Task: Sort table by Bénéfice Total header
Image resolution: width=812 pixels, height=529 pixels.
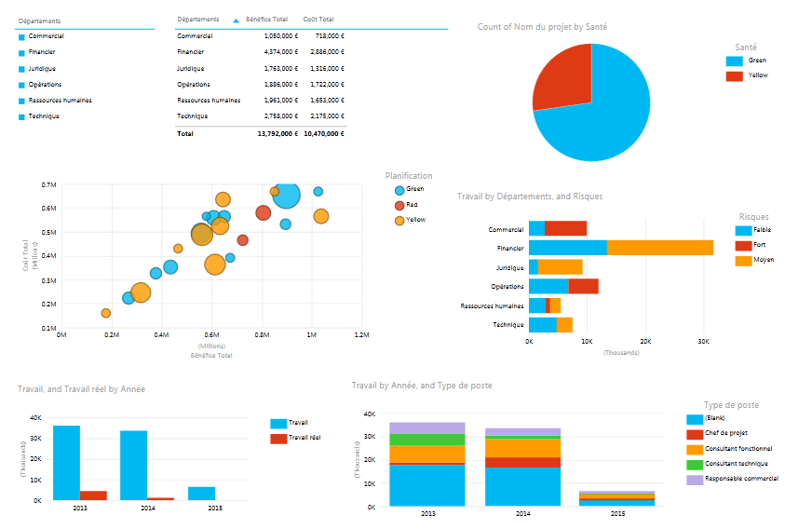Action: (266, 20)
